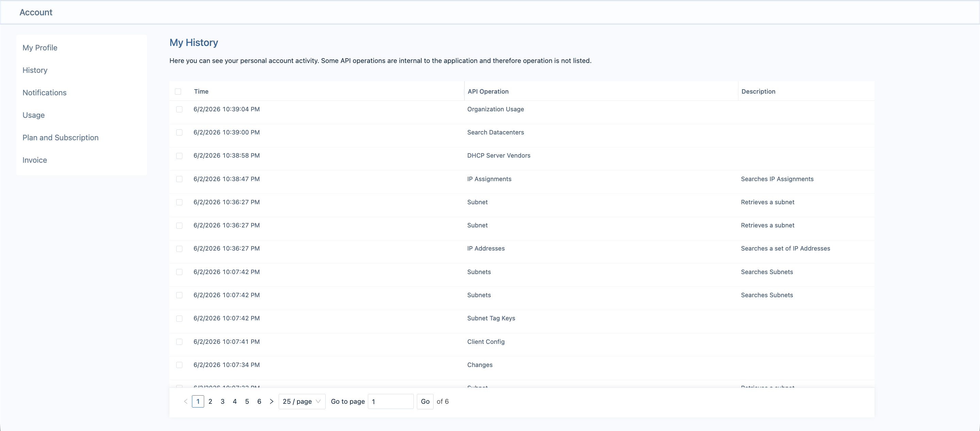Click the My History heading
The height and width of the screenshot is (431, 980).
(x=194, y=43)
